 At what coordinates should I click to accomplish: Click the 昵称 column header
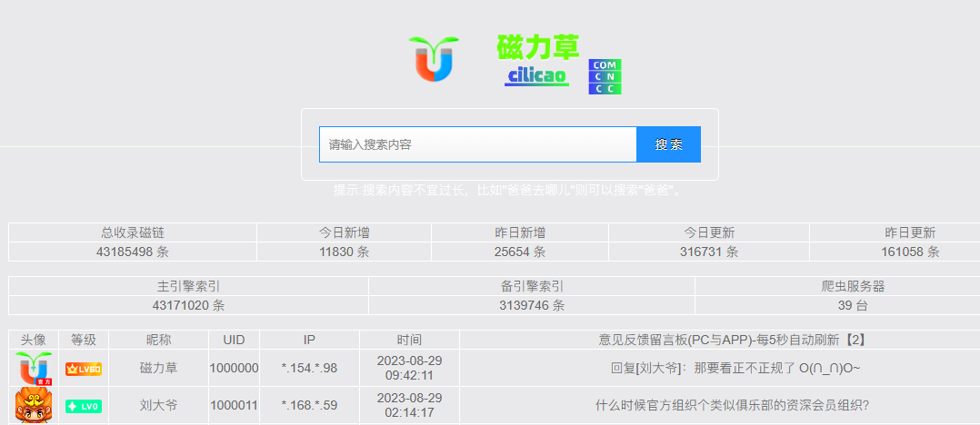159,341
